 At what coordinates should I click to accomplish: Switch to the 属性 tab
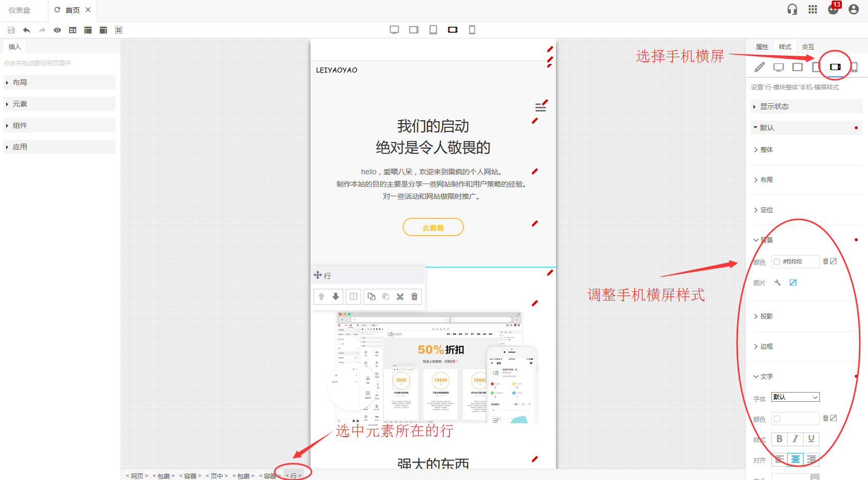tap(762, 47)
